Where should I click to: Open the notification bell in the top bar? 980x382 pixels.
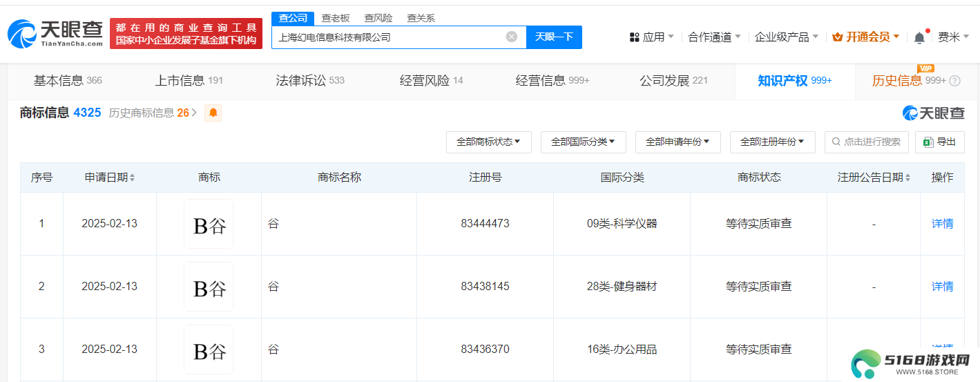pos(919,37)
